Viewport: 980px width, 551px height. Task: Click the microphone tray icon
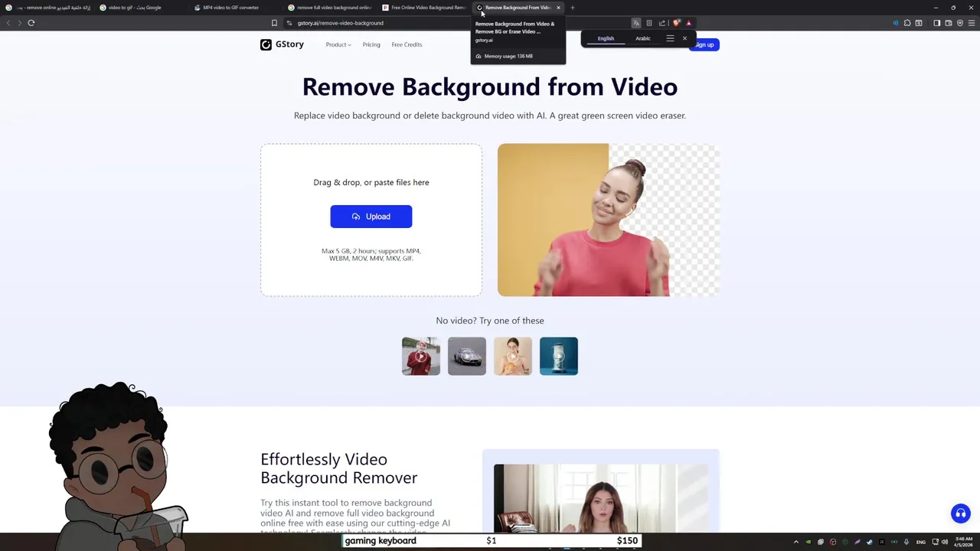906,542
